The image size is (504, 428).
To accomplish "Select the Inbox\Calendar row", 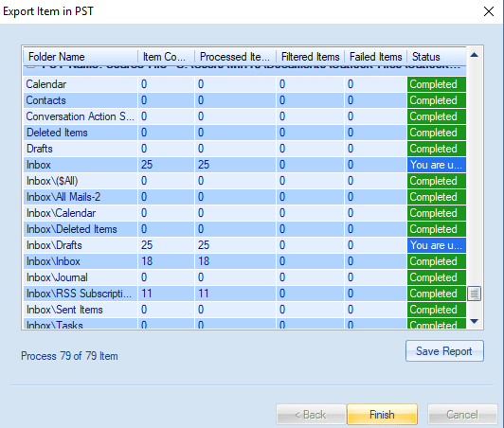I will (x=244, y=213).
